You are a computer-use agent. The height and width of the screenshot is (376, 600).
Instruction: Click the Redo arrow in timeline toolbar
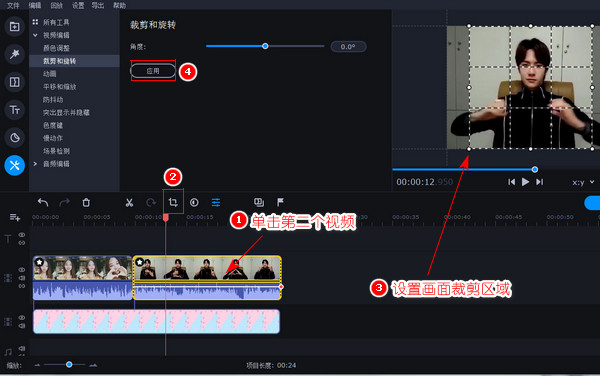64,202
